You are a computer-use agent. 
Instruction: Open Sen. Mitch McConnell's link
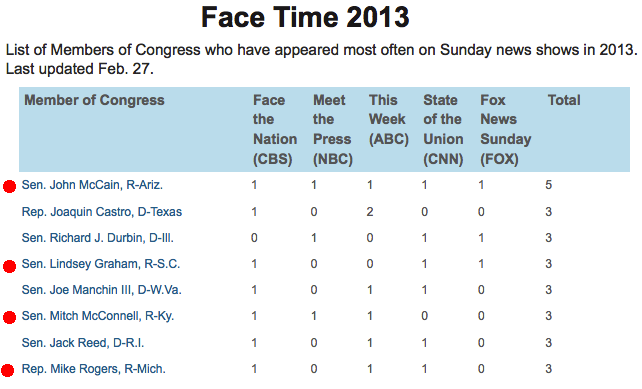(98, 316)
